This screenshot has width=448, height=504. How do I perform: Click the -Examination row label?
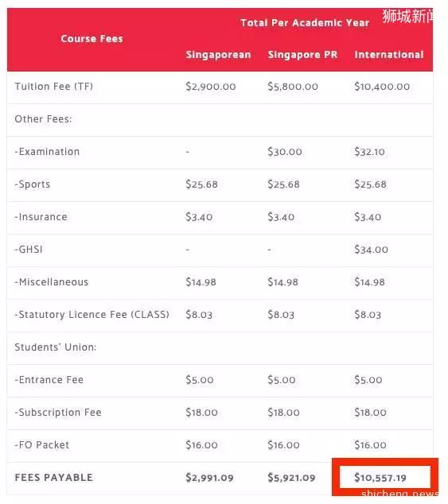click(x=47, y=152)
